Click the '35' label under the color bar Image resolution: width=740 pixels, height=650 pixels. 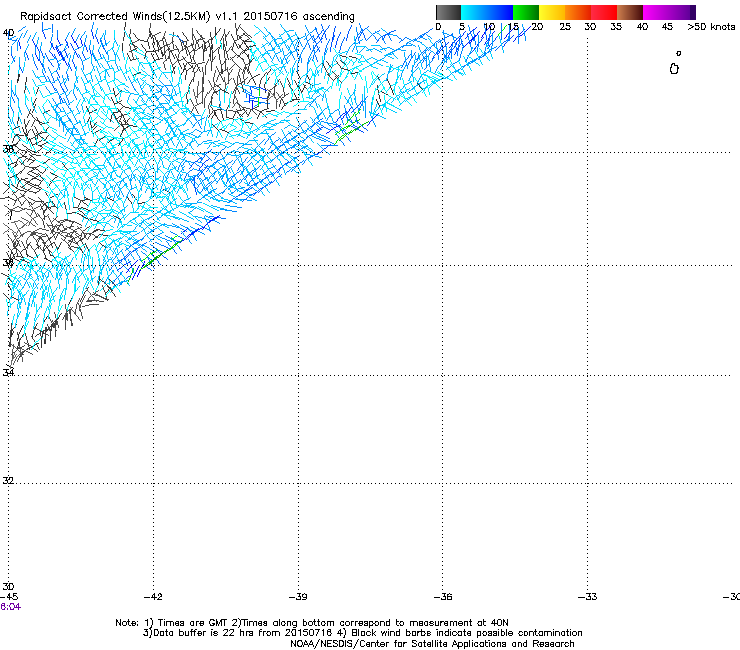coord(616,27)
